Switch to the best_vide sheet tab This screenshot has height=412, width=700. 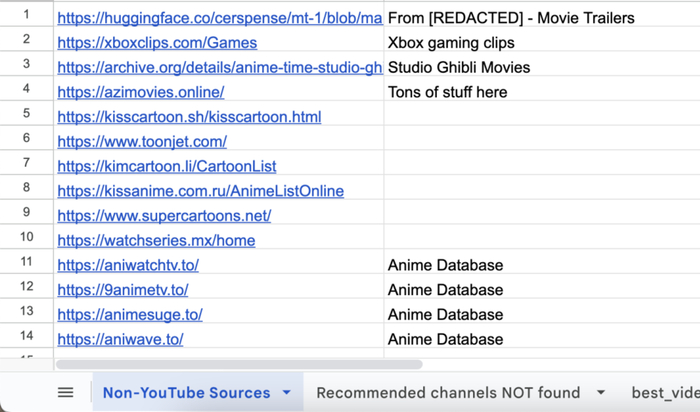pyautogui.click(x=665, y=393)
